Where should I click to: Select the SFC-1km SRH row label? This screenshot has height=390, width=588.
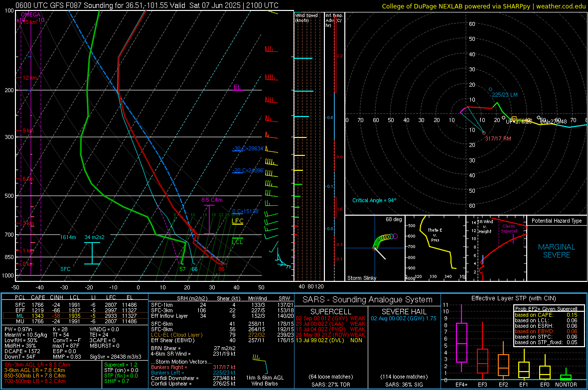pos(162,305)
